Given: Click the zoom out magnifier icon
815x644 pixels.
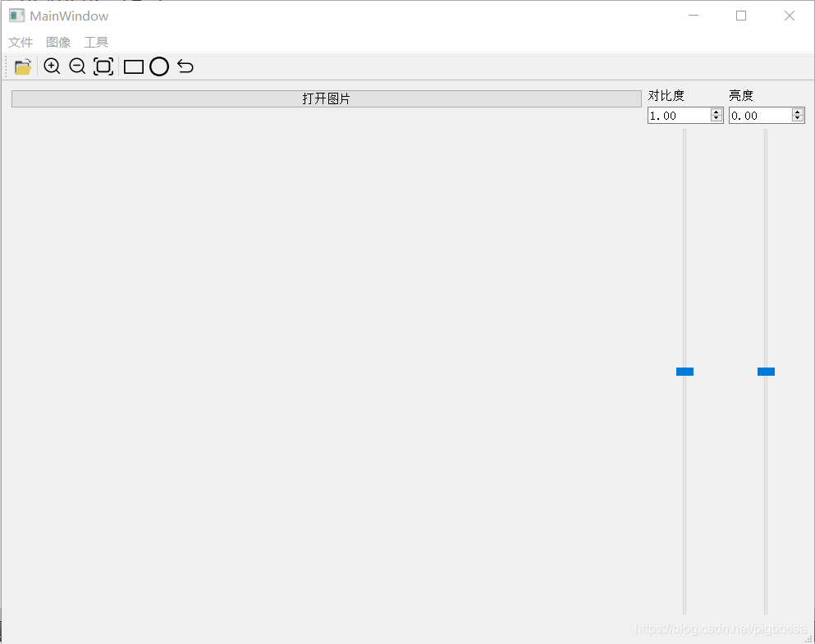Looking at the screenshot, I should coord(77,66).
